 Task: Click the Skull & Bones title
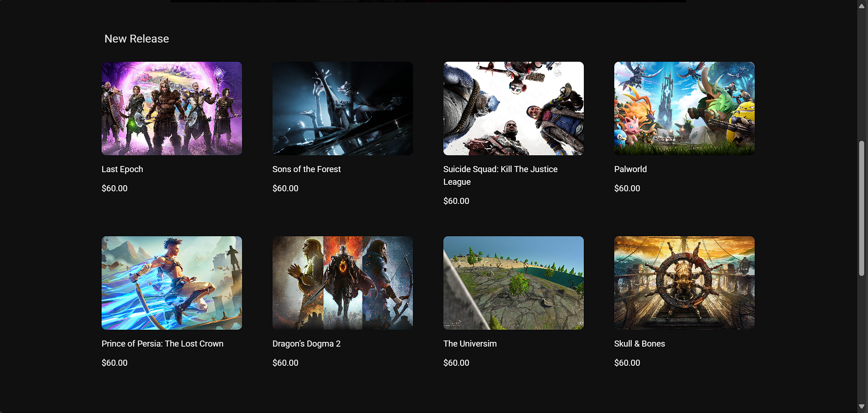click(640, 344)
